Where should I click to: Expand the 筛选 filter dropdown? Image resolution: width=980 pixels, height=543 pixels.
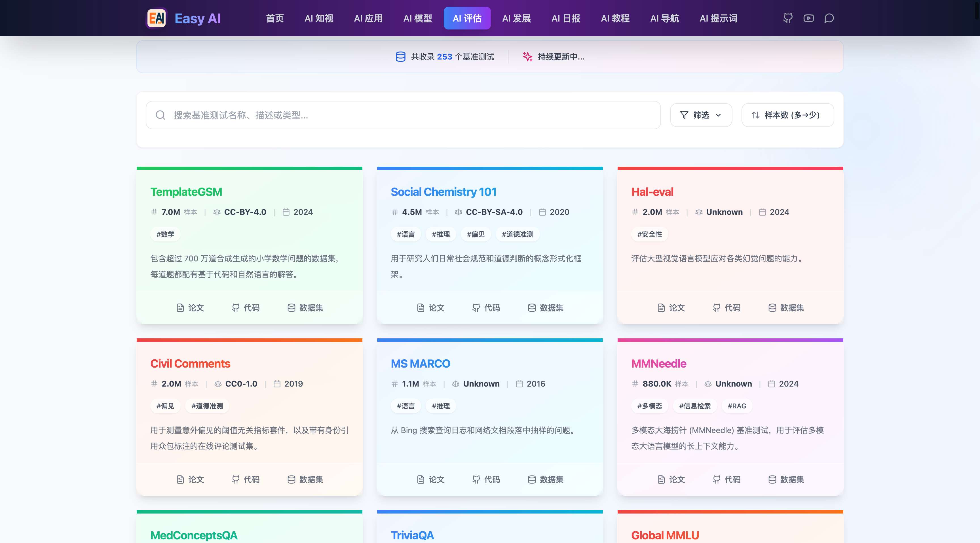(700, 115)
